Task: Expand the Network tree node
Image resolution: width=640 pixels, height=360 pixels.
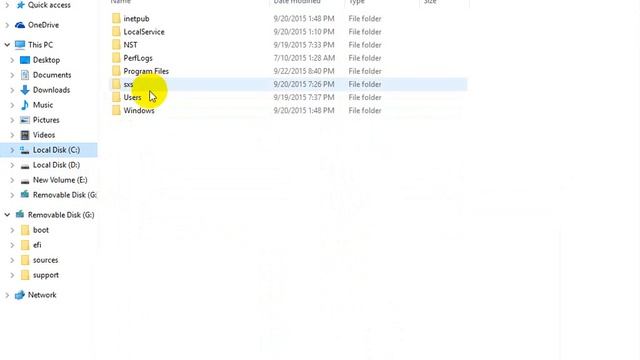Action: tap(7, 295)
